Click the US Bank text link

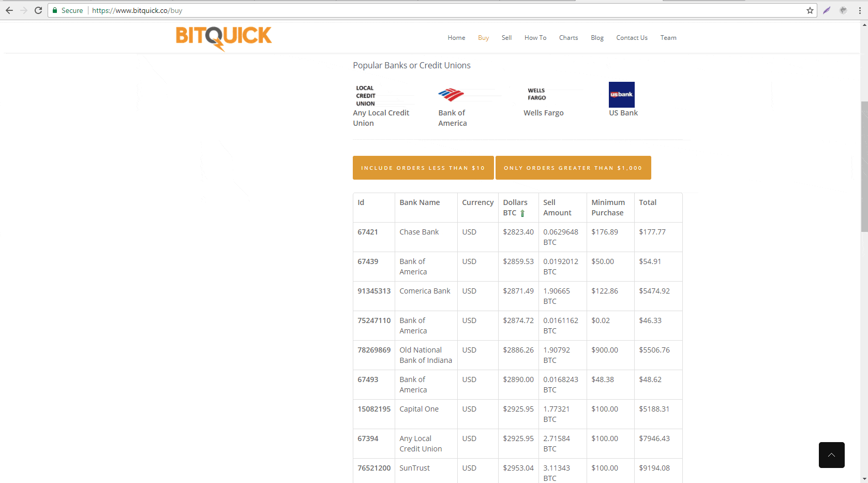[x=623, y=113]
